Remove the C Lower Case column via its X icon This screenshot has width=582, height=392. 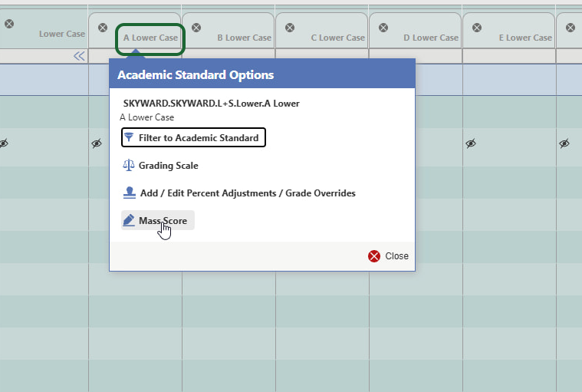click(x=290, y=28)
